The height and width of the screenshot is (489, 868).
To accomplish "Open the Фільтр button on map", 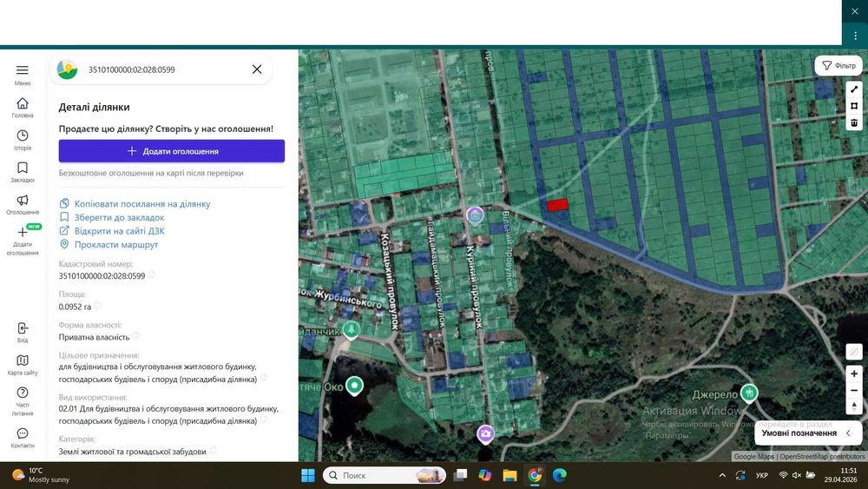I will point(838,65).
